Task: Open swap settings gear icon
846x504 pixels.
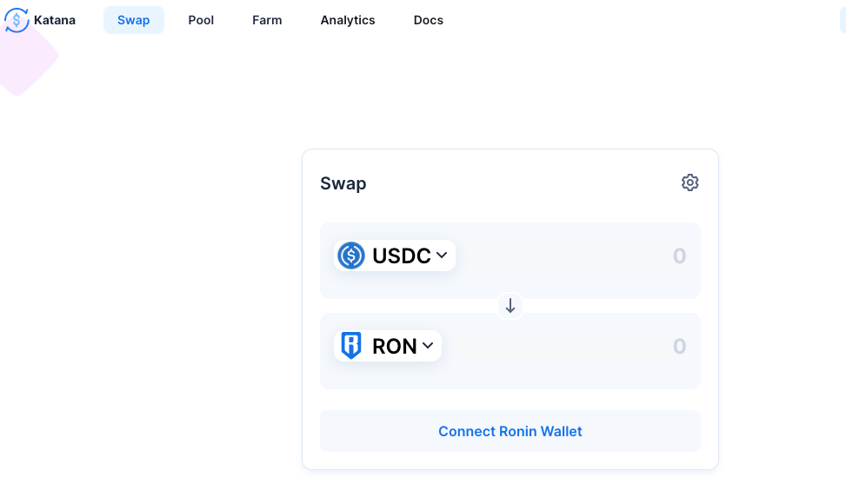Action: [689, 182]
